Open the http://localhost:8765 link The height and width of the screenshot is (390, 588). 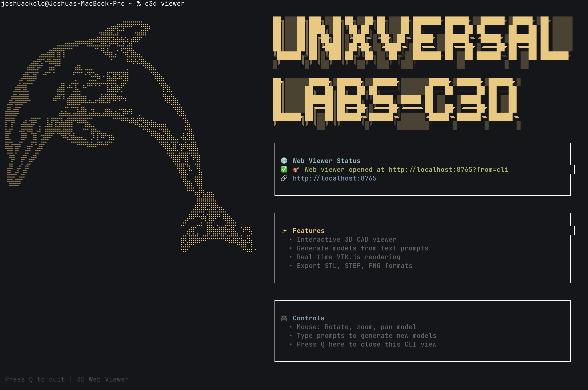point(334,178)
